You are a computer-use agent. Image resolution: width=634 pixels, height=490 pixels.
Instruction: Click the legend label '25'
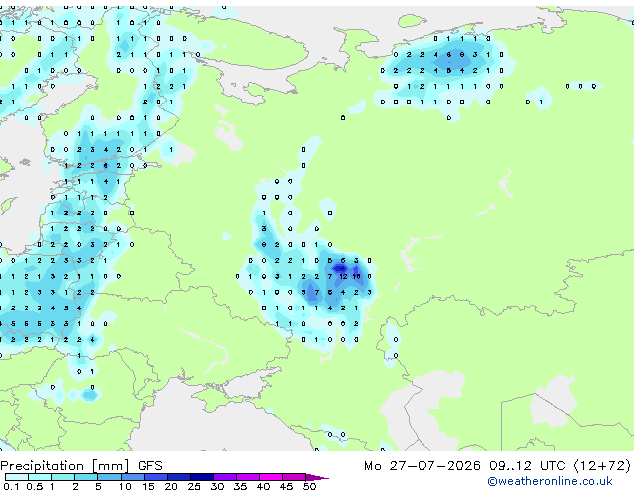tap(194, 486)
